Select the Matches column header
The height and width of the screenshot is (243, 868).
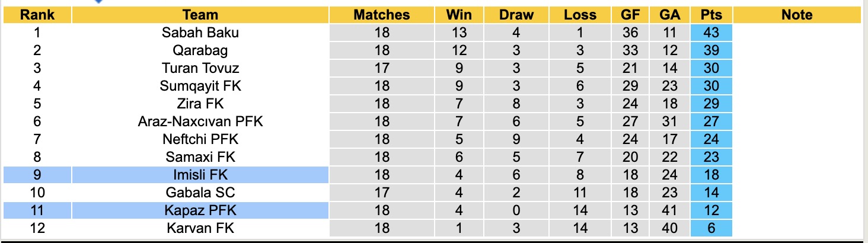point(382,15)
